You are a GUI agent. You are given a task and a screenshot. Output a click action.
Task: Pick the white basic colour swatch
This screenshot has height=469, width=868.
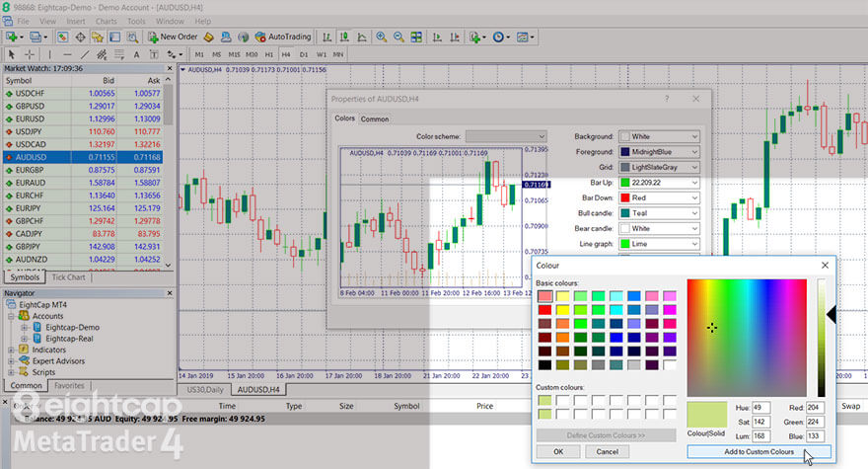pyautogui.click(x=670, y=364)
